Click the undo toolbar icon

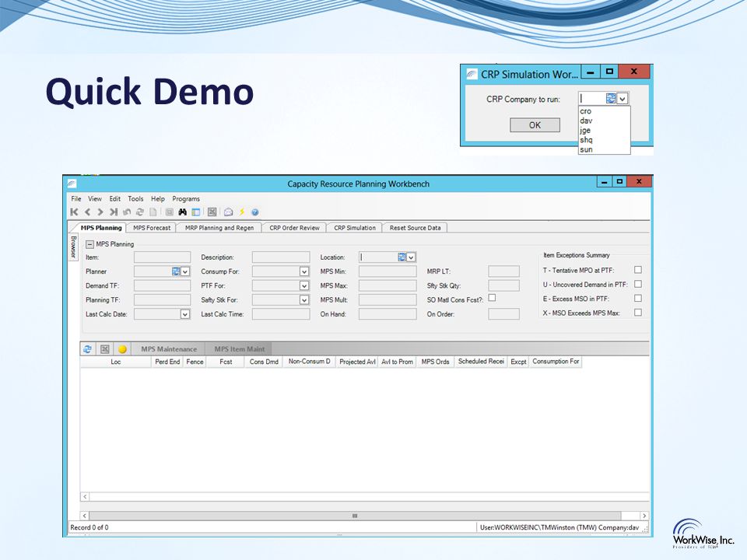(127, 212)
